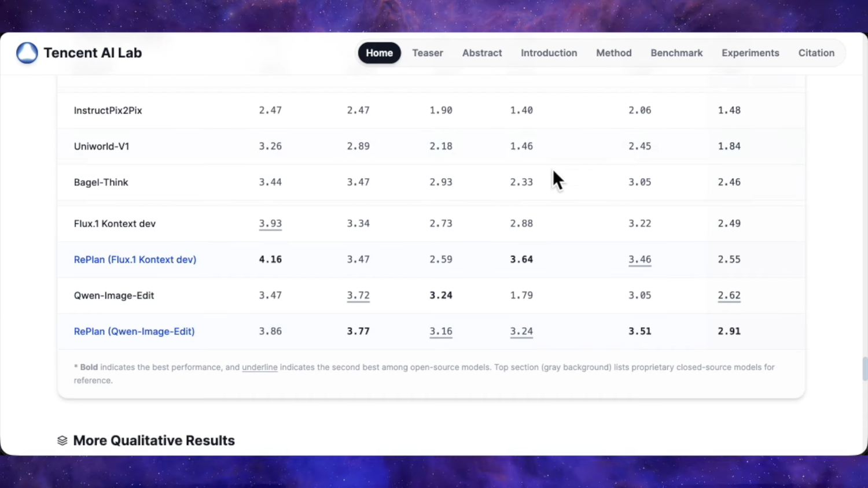Select the 1.79 score for Qwen-Image-Edit

click(x=521, y=295)
